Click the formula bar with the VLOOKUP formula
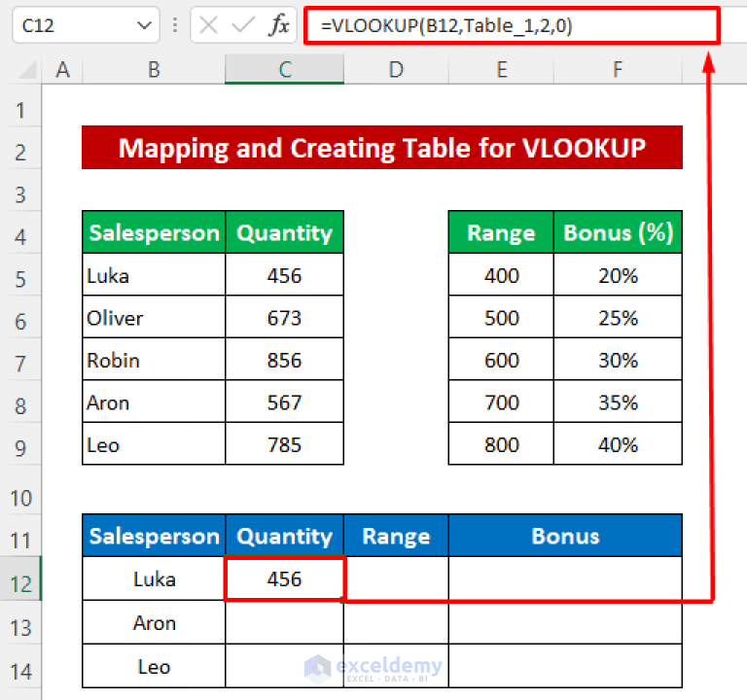747x700 pixels. pyautogui.click(x=512, y=25)
